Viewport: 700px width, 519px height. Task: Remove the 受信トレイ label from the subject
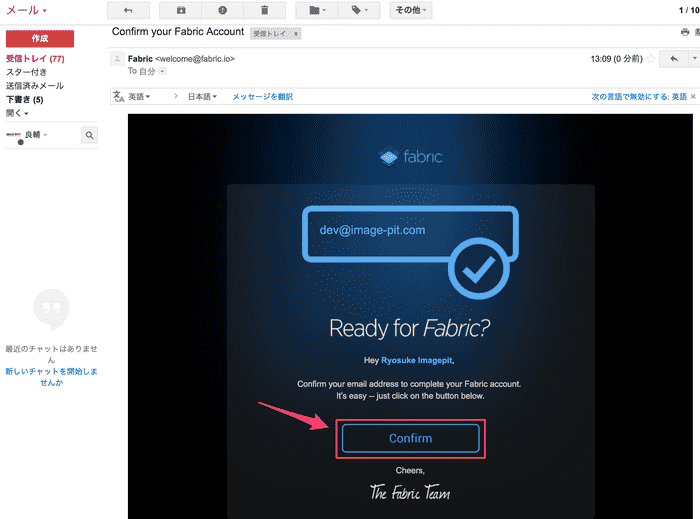click(x=296, y=33)
